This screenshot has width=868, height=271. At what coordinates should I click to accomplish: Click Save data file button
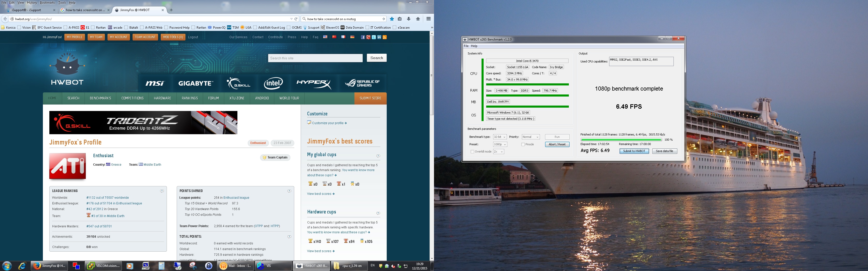tap(664, 151)
